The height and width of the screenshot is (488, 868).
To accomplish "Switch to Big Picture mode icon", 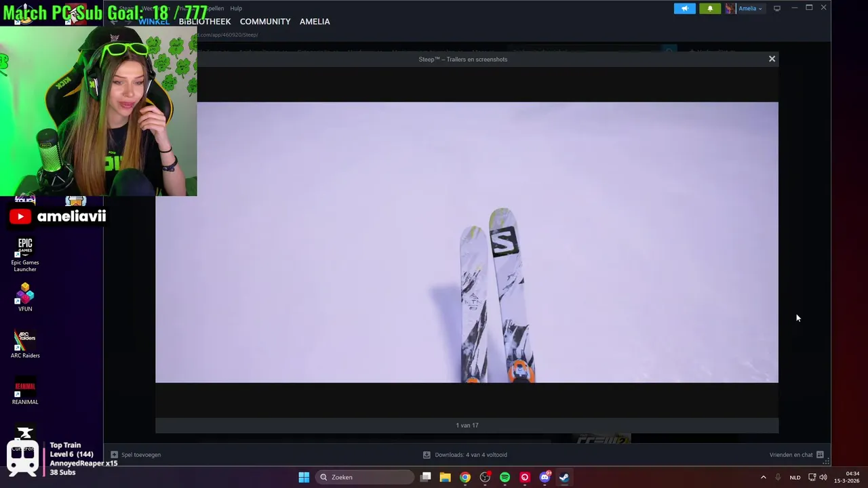I will coord(777,8).
